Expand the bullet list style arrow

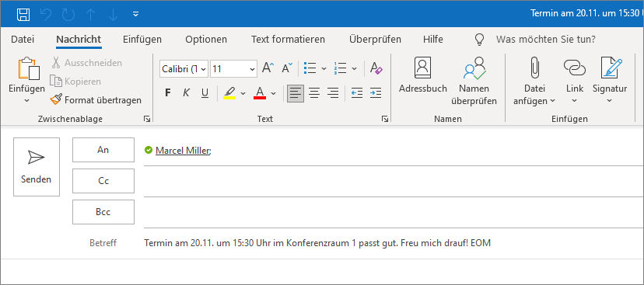coord(324,68)
